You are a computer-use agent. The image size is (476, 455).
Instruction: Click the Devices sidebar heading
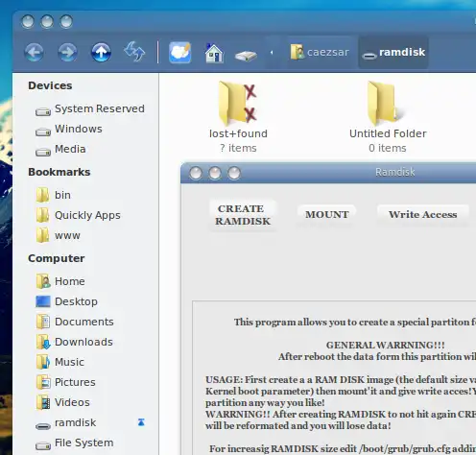point(50,85)
